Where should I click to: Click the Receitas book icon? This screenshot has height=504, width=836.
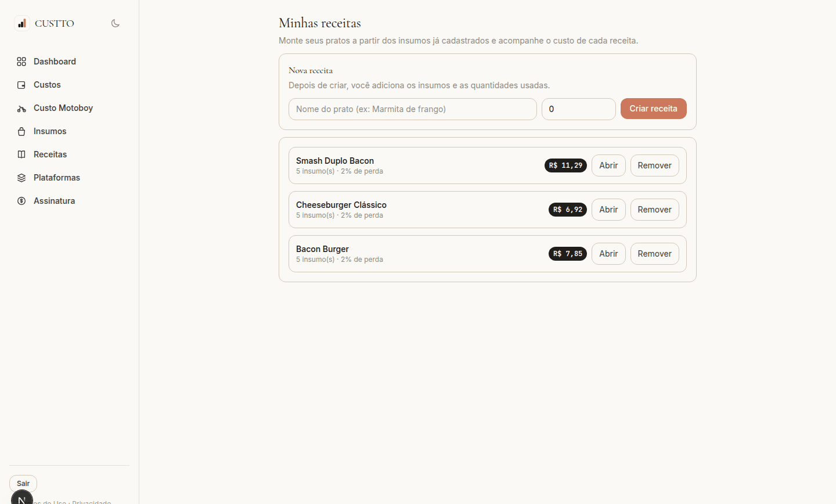pyautogui.click(x=21, y=154)
